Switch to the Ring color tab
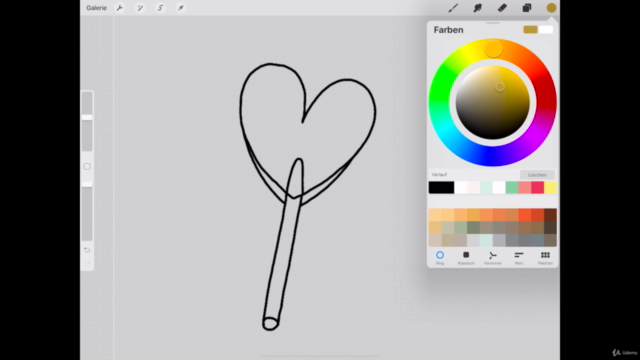 440,258
